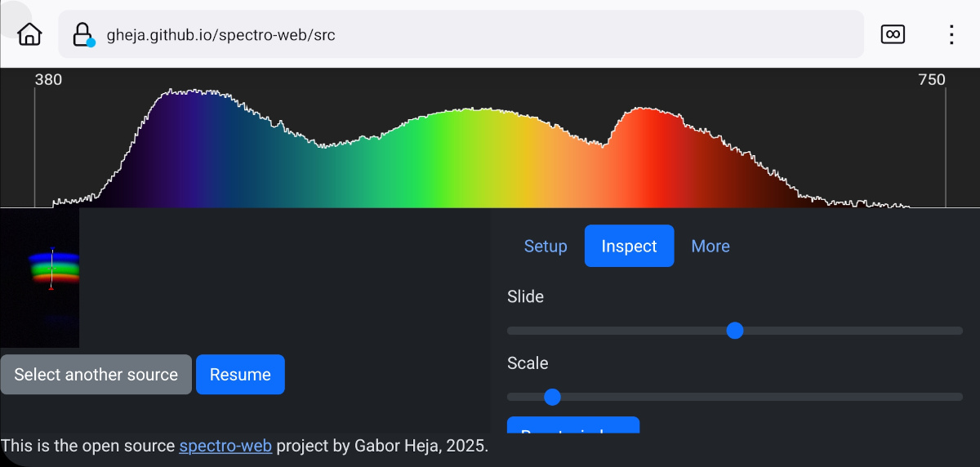980x467 pixels.
Task: Click the Slide slider handle
Action: point(735,331)
